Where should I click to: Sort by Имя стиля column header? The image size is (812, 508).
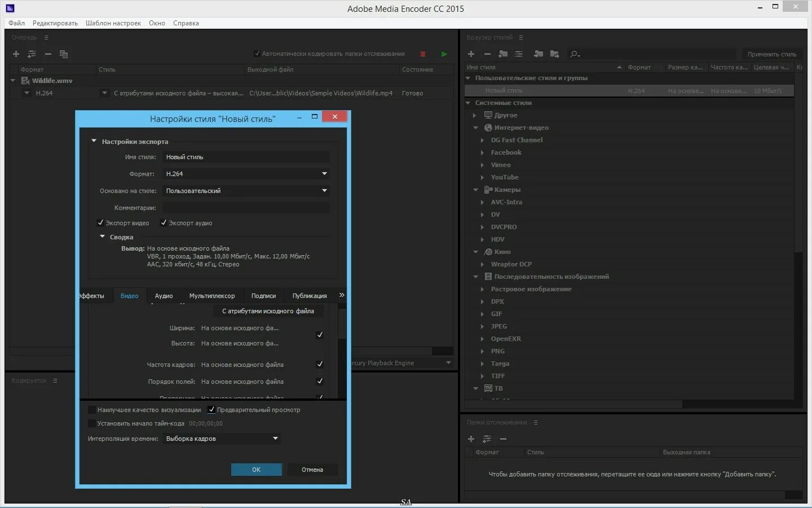click(544, 67)
